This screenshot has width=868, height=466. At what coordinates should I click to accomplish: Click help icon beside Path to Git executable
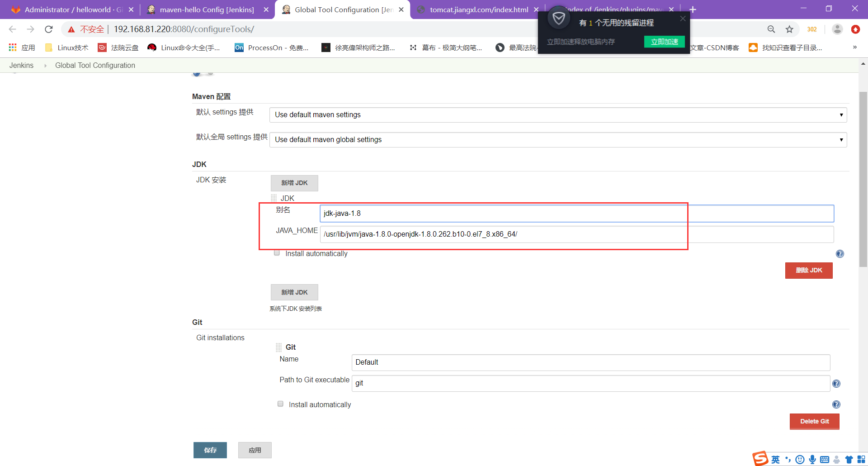point(836,384)
